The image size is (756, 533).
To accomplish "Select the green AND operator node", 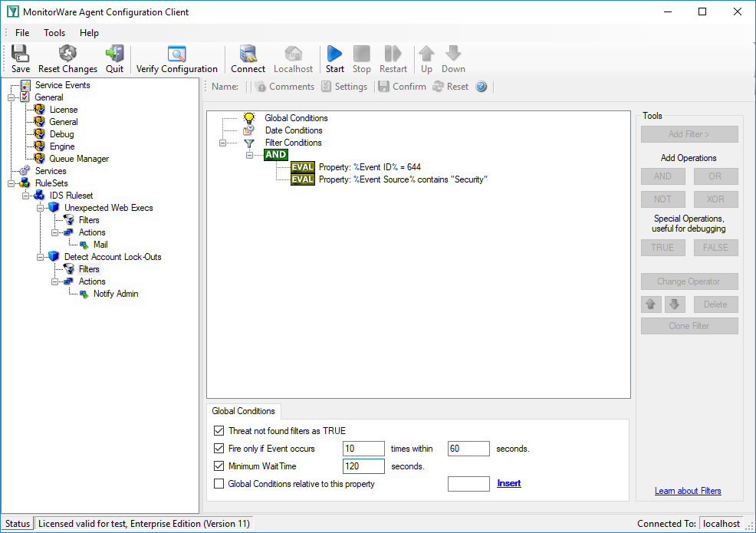I will click(276, 155).
